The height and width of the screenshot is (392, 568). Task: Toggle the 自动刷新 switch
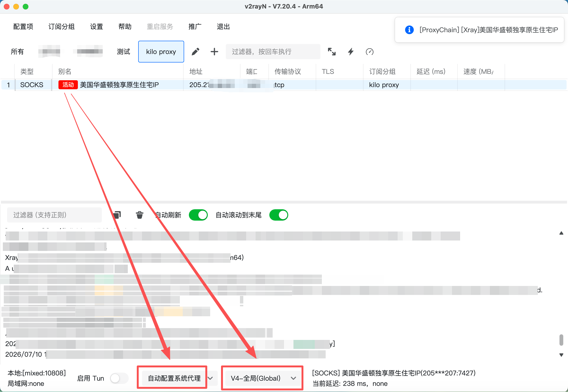(x=198, y=215)
